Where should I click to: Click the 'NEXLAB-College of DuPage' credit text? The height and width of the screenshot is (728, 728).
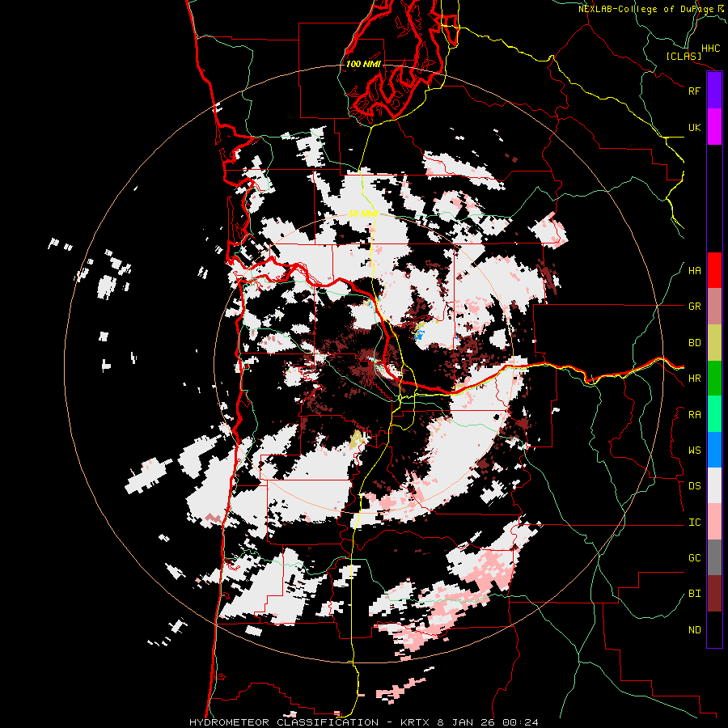(646, 9)
